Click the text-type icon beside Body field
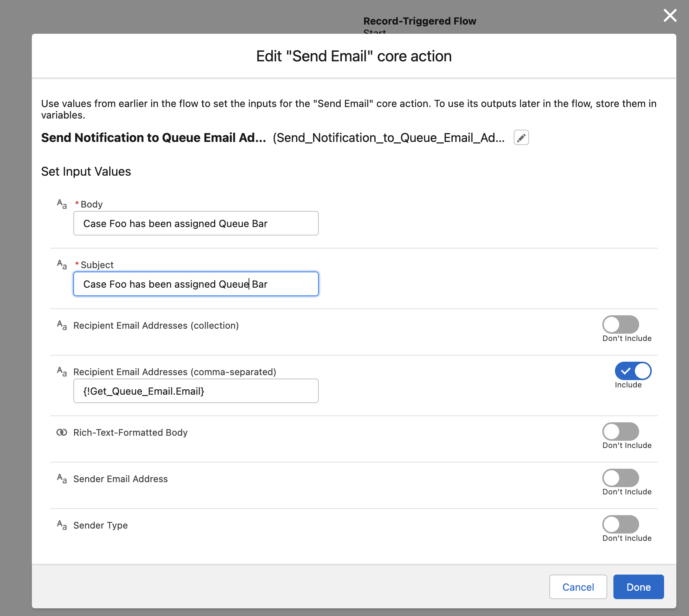689x616 pixels. tap(61, 204)
